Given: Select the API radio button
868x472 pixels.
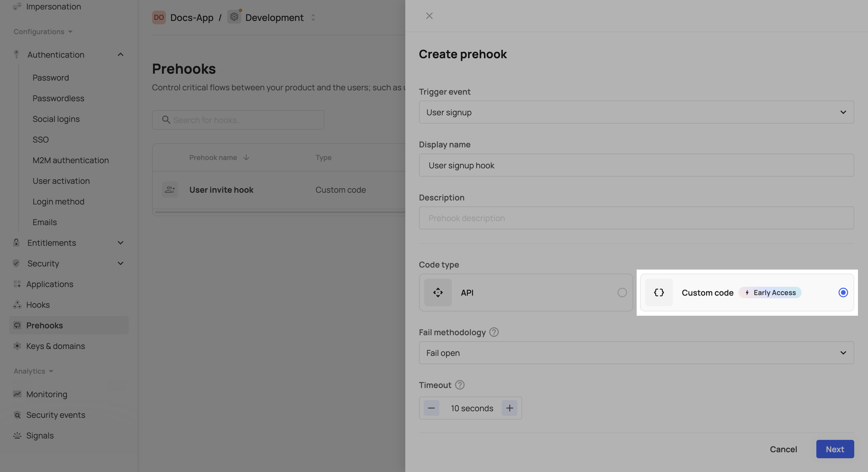Looking at the screenshot, I should click(x=622, y=292).
